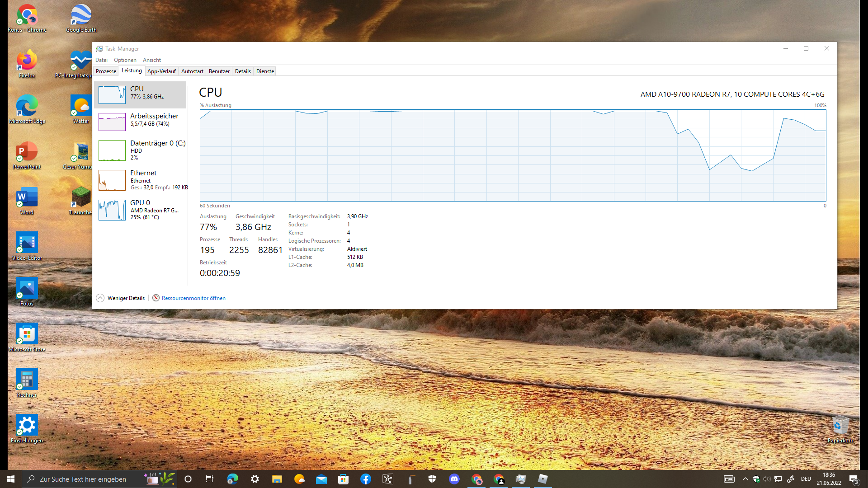Screen dimensions: 868x488
Task: Select the CPU performance thumbnail
Action: (x=112, y=95)
